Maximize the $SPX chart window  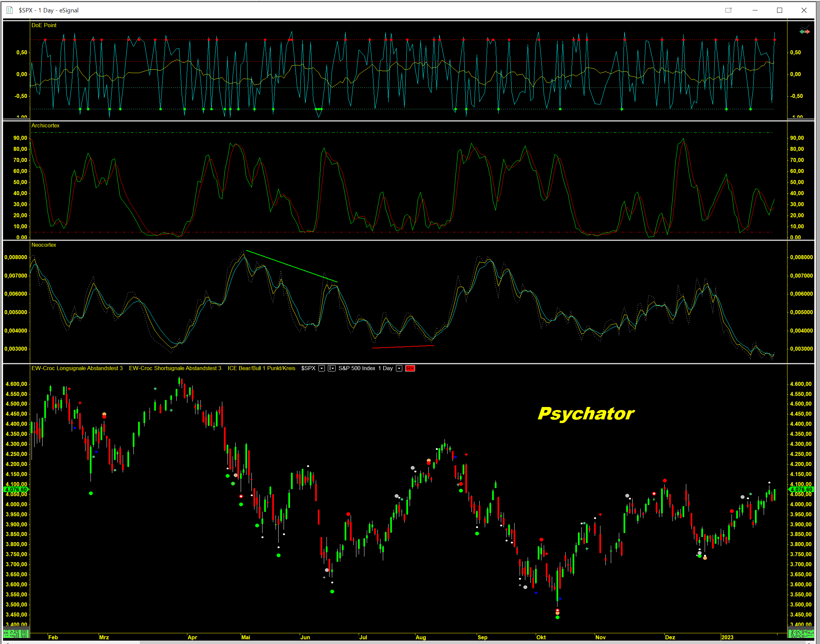[x=779, y=10]
